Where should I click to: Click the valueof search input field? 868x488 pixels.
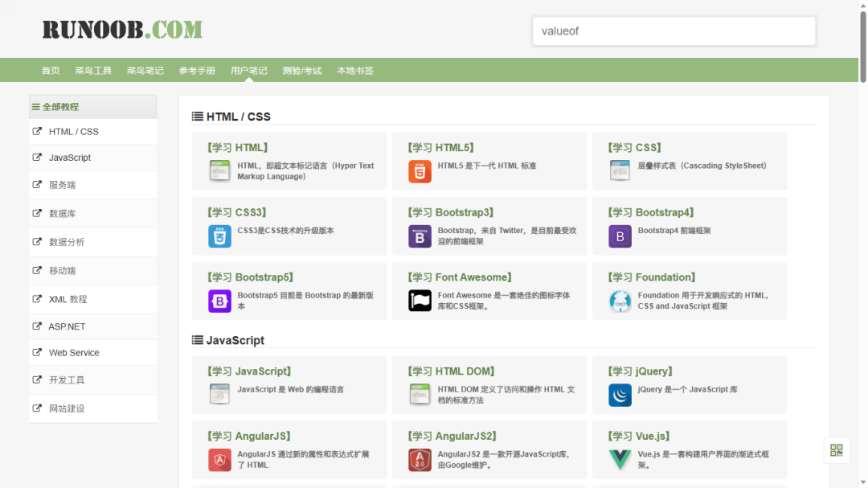674,31
